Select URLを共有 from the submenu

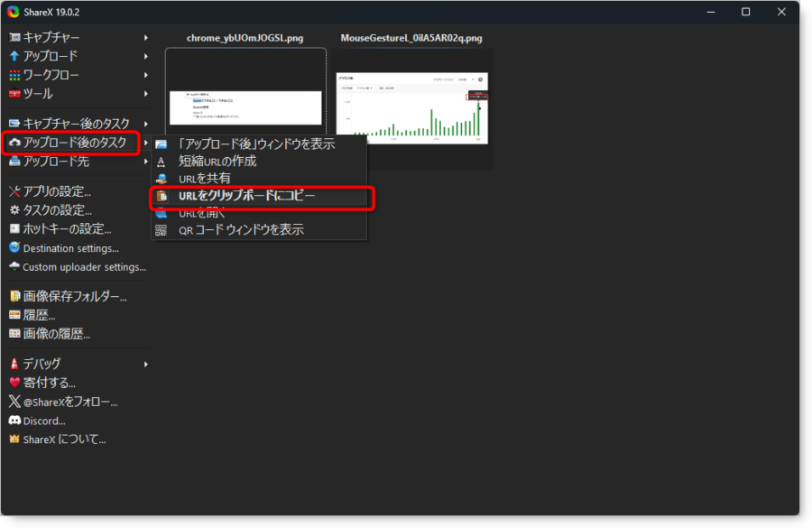pos(204,179)
